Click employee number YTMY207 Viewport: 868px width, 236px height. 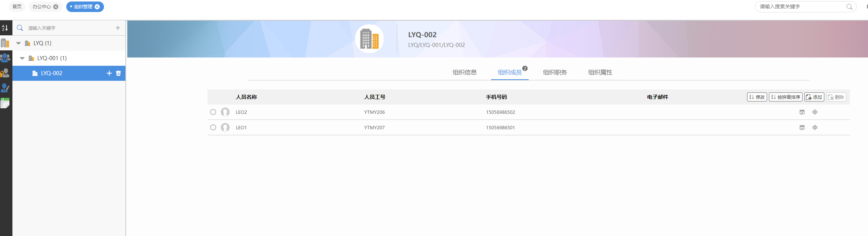click(374, 128)
